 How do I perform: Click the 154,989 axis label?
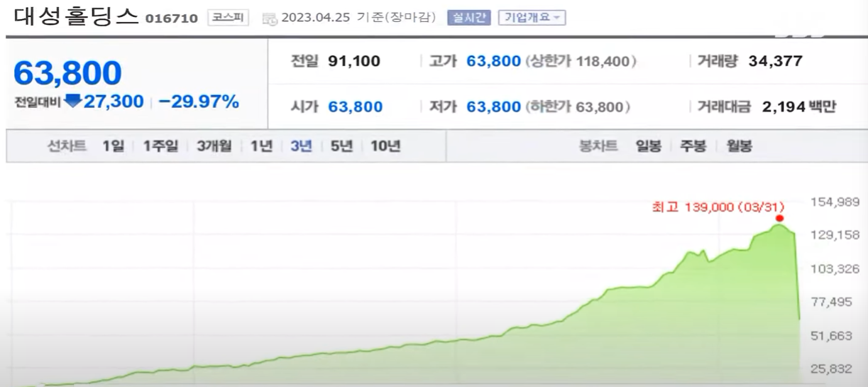(x=835, y=202)
